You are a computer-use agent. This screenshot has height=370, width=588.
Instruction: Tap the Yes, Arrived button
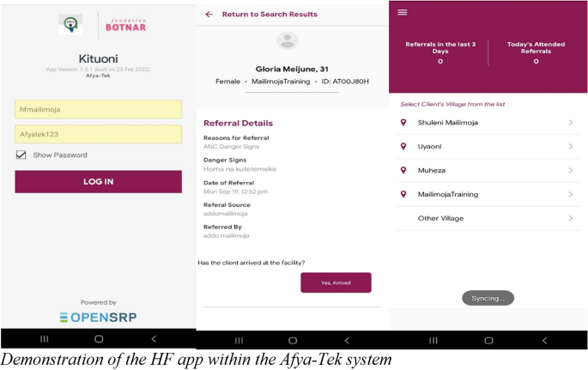[336, 282]
